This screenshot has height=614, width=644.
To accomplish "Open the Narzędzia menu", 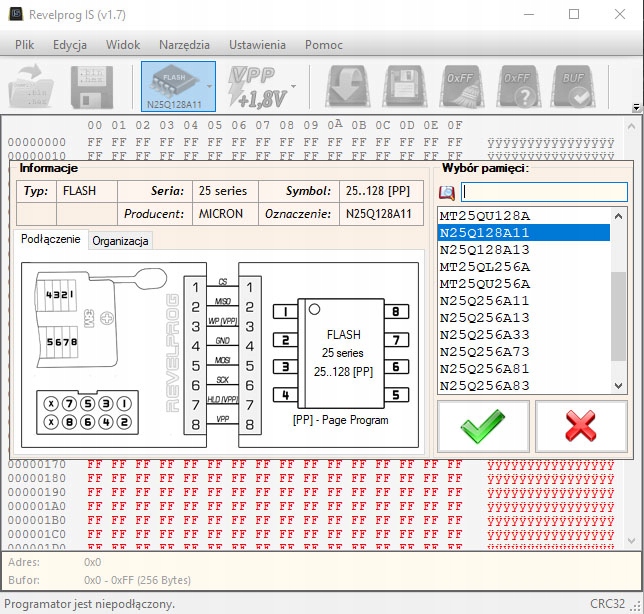I will (184, 45).
